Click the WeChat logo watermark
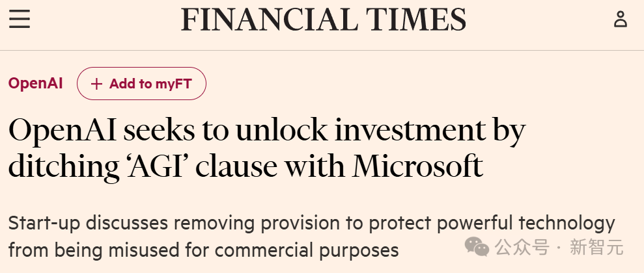The height and width of the screenshot is (273, 644). point(477,247)
